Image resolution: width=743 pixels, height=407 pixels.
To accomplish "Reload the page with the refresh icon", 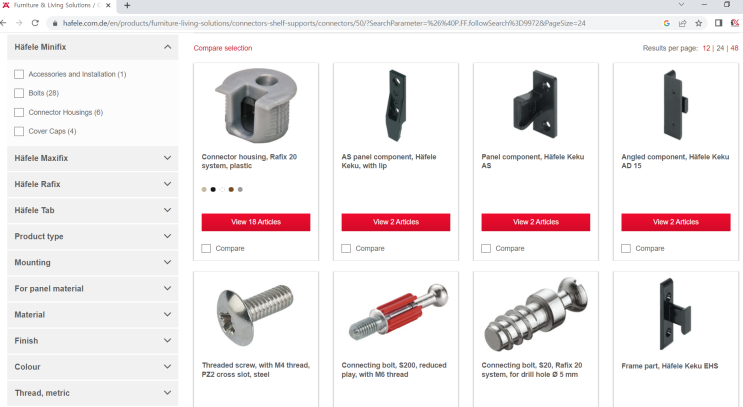I will tap(35, 23).
